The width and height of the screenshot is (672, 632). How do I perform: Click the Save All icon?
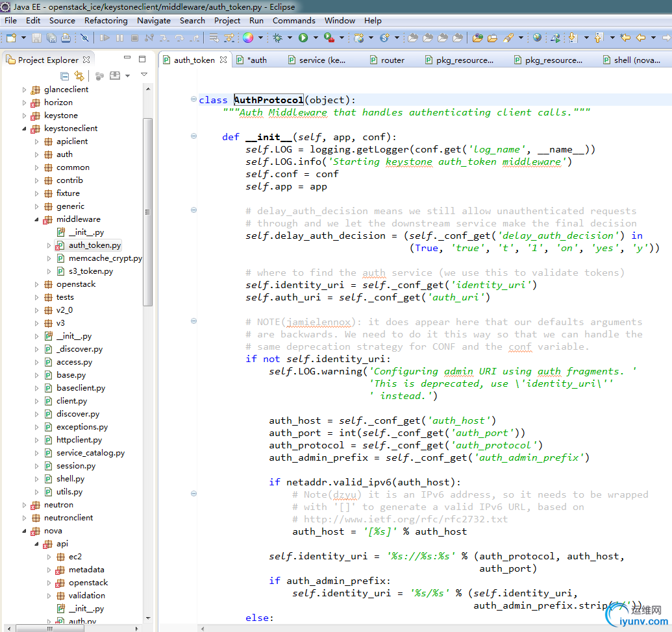(51, 38)
